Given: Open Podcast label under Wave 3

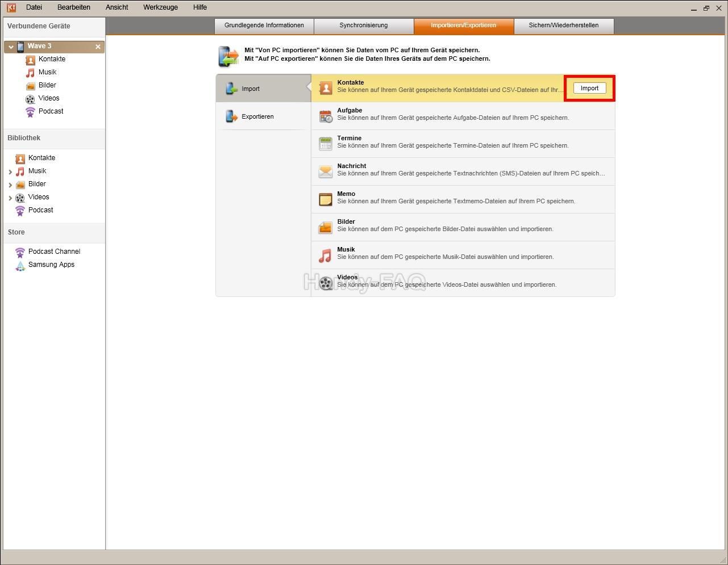Looking at the screenshot, I should [51, 111].
